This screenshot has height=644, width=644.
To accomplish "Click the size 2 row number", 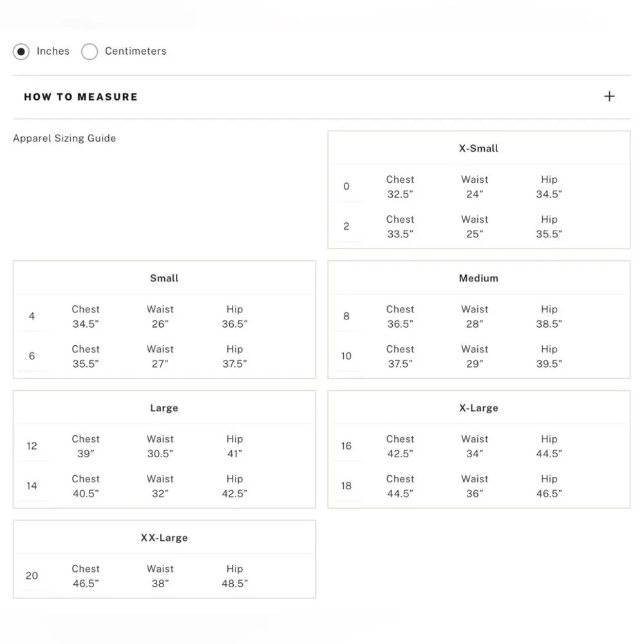I will [x=346, y=227].
